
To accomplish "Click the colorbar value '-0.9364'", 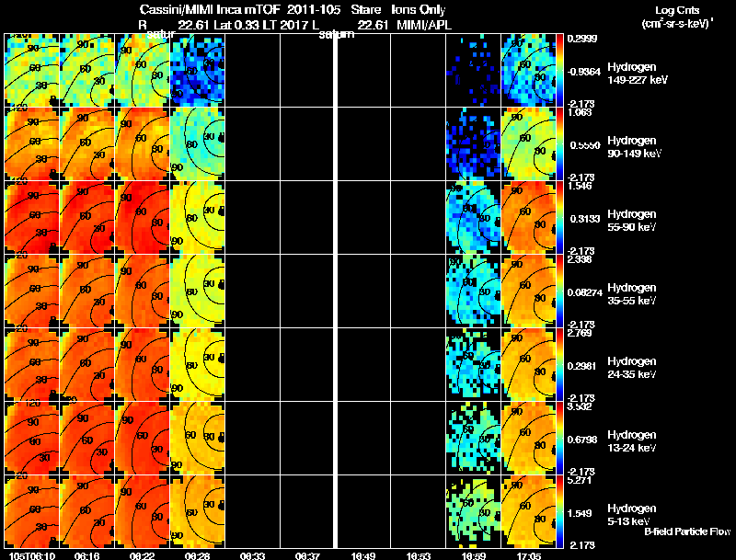I will pos(584,72).
